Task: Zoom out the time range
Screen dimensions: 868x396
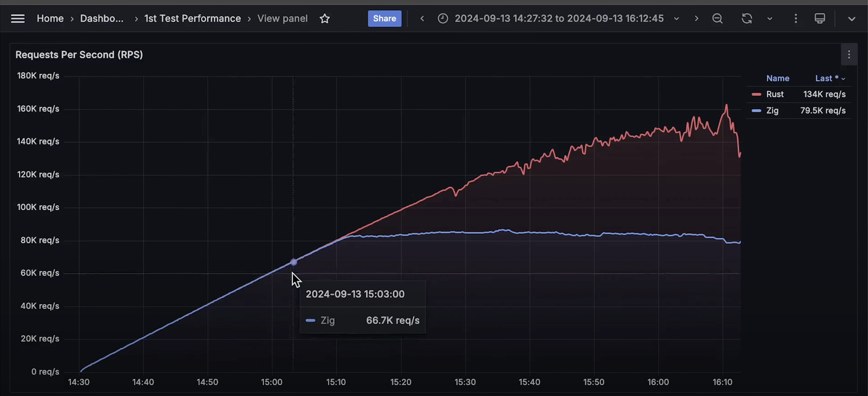Action: (x=717, y=18)
